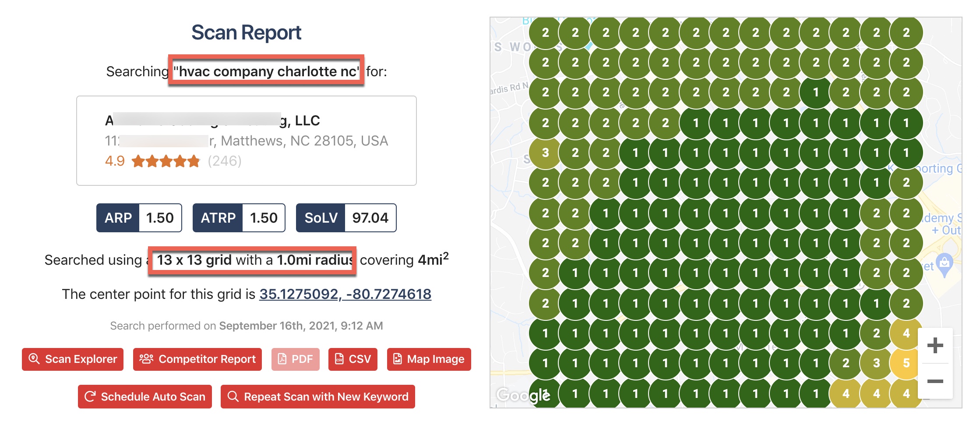Download the PDF report
The height and width of the screenshot is (433, 980).
tap(295, 359)
